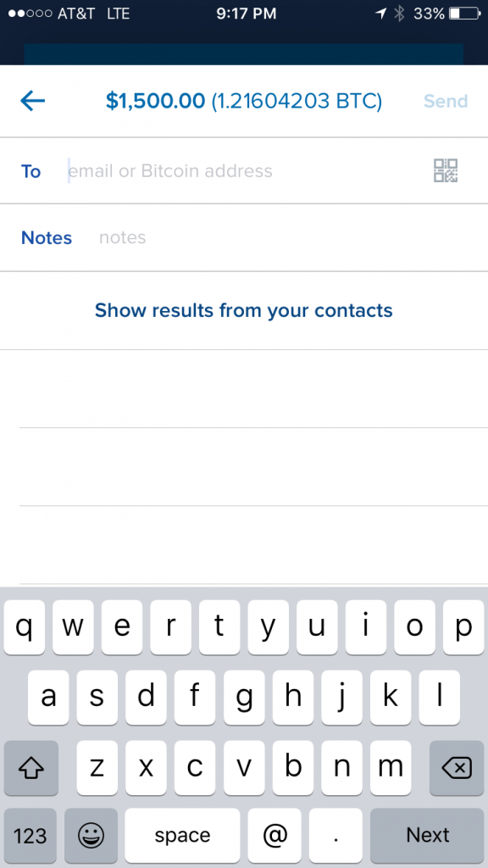The height and width of the screenshot is (868, 488).
Task: Open the QR code scanner icon
Action: (446, 170)
